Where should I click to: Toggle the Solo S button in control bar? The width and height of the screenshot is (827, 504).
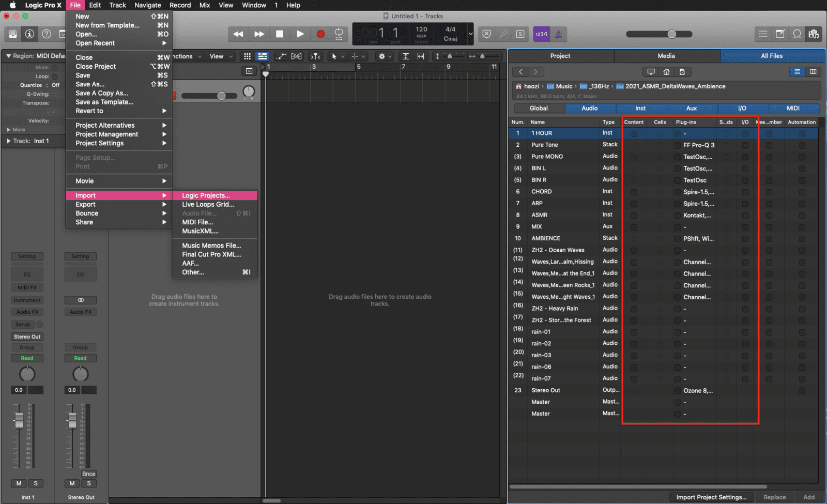click(520, 34)
